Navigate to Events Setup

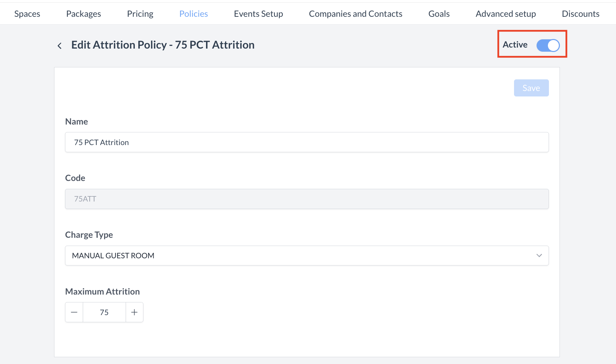[x=258, y=14]
